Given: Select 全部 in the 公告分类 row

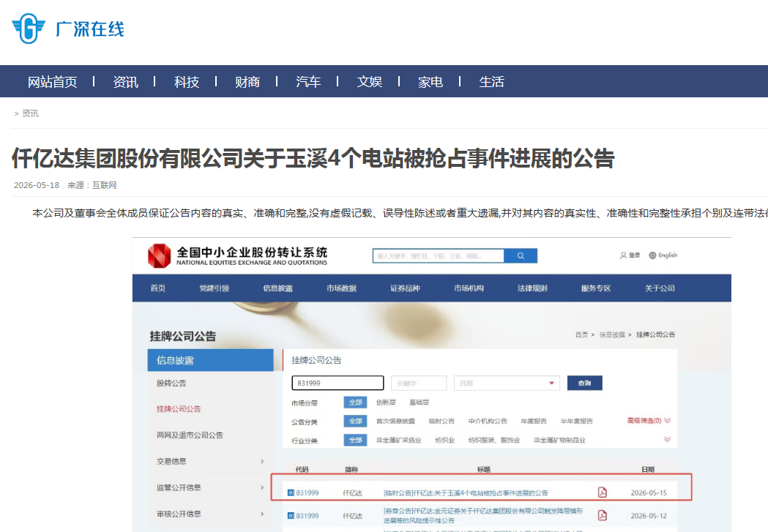Looking at the screenshot, I should coord(356,421).
